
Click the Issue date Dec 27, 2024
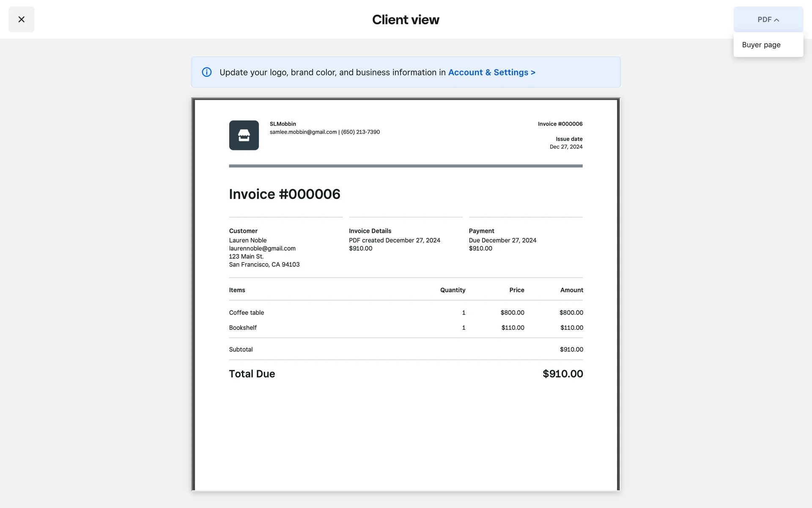coord(566,147)
